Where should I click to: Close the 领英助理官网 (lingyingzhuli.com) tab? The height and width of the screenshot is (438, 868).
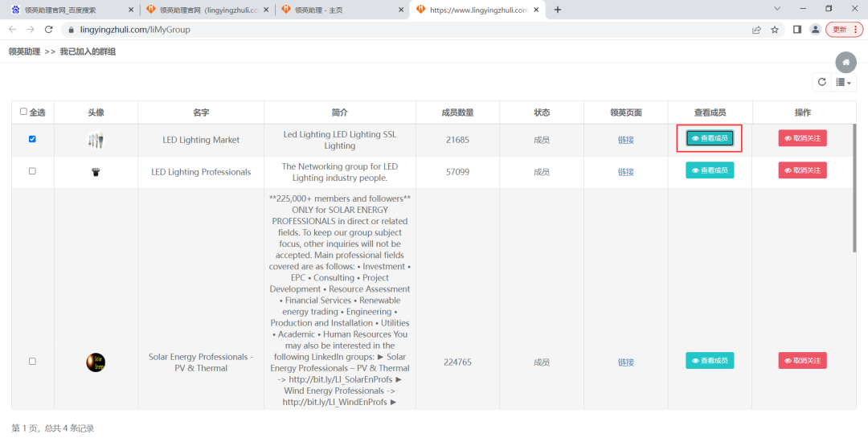(266, 10)
